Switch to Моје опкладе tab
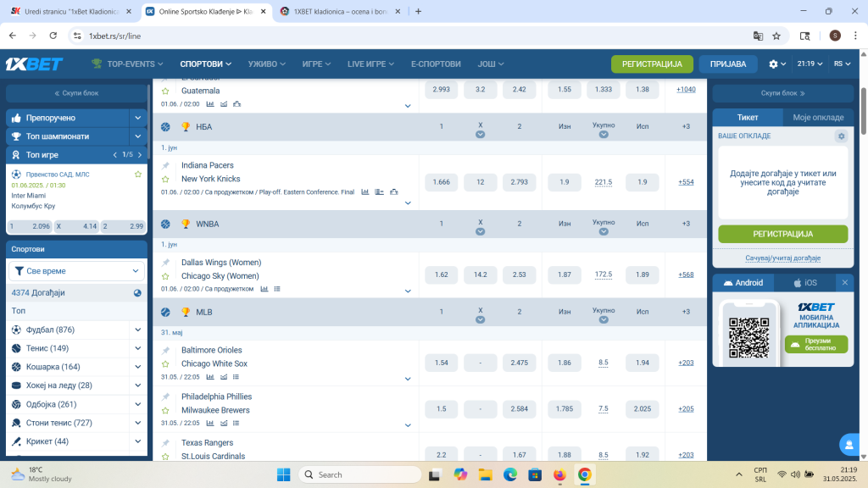The height and width of the screenshot is (488, 868). pyautogui.click(x=818, y=117)
